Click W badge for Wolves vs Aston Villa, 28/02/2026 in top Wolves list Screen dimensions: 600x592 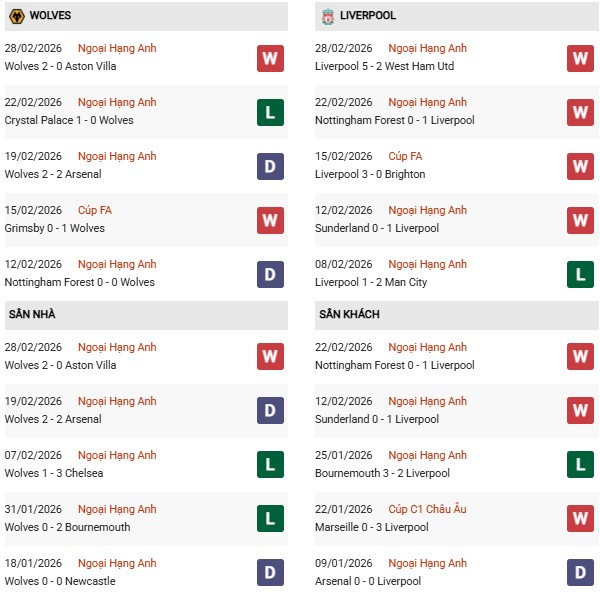tap(270, 58)
